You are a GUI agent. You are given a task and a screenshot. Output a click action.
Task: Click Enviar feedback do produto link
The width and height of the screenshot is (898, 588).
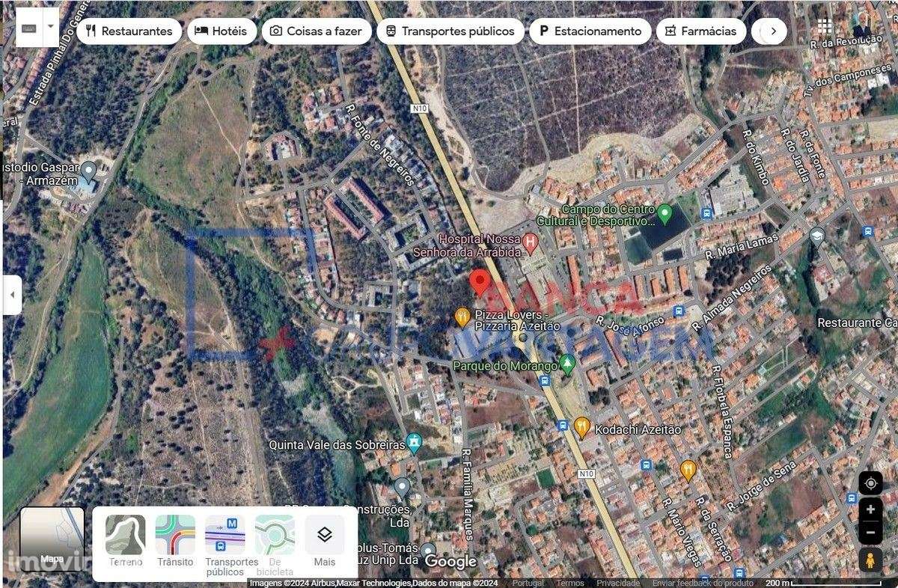tap(703, 584)
